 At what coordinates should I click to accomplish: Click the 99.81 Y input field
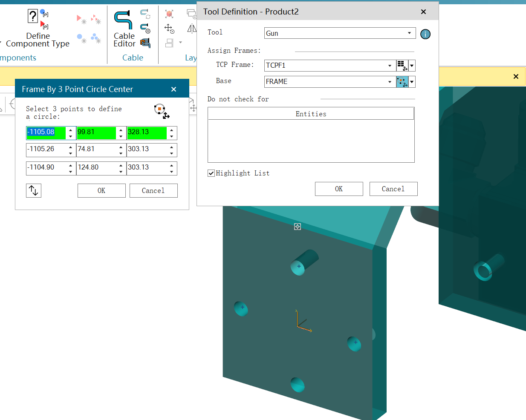96,133
